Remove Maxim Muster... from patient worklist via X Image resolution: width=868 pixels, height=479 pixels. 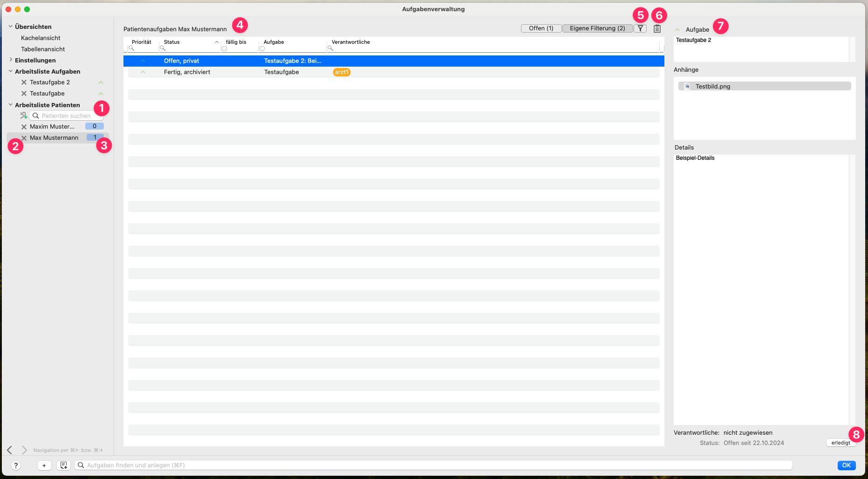click(24, 127)
